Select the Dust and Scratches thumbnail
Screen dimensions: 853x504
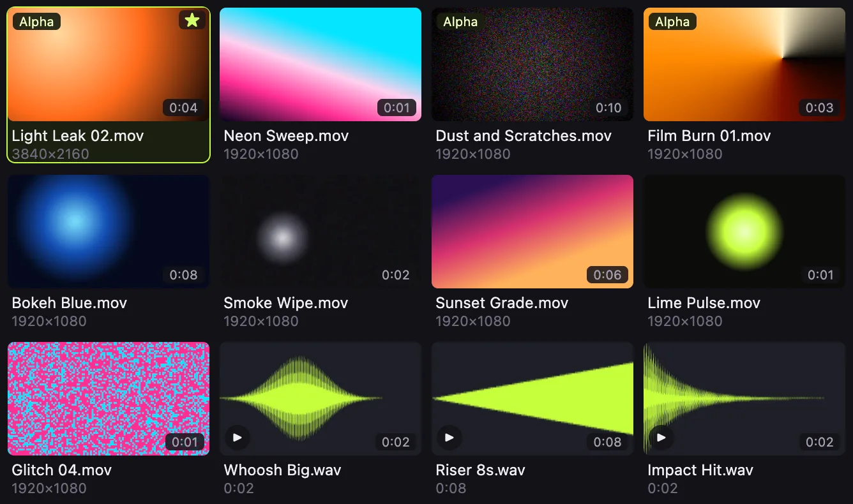532,64
